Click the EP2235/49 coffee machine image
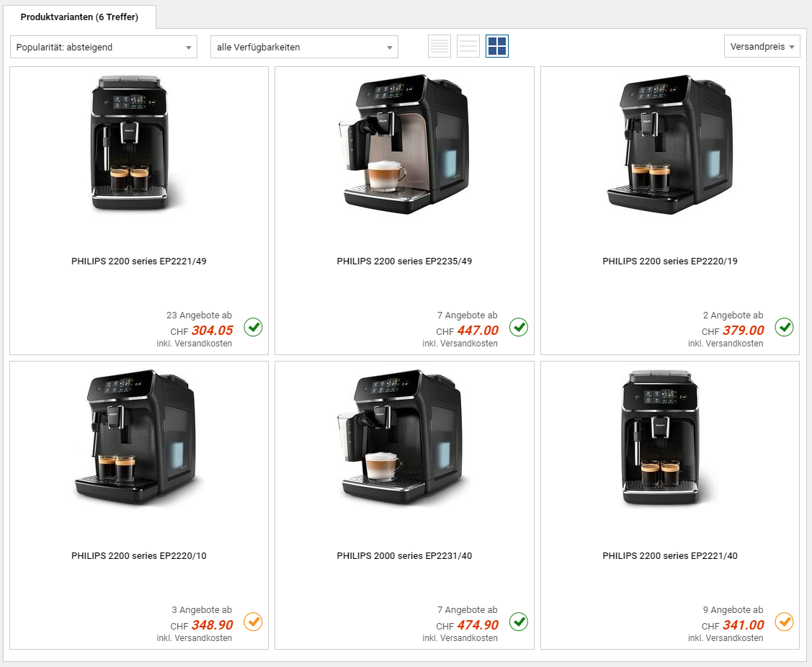Screen dimensions: 812x667 pos(404,143)
